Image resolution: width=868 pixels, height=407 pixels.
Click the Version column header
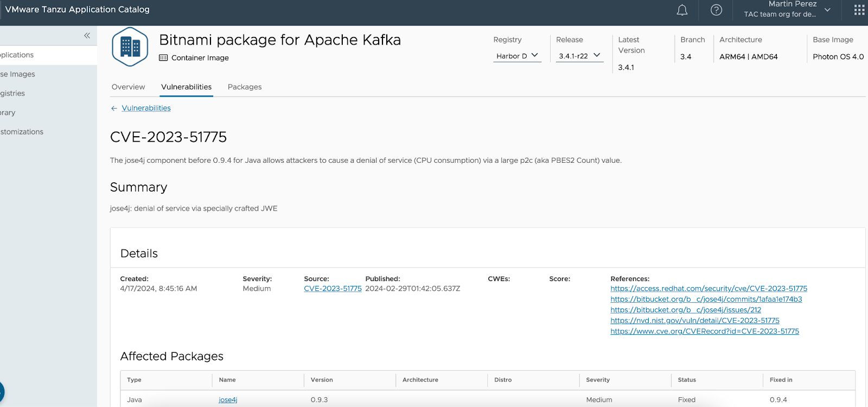(322, 380)
